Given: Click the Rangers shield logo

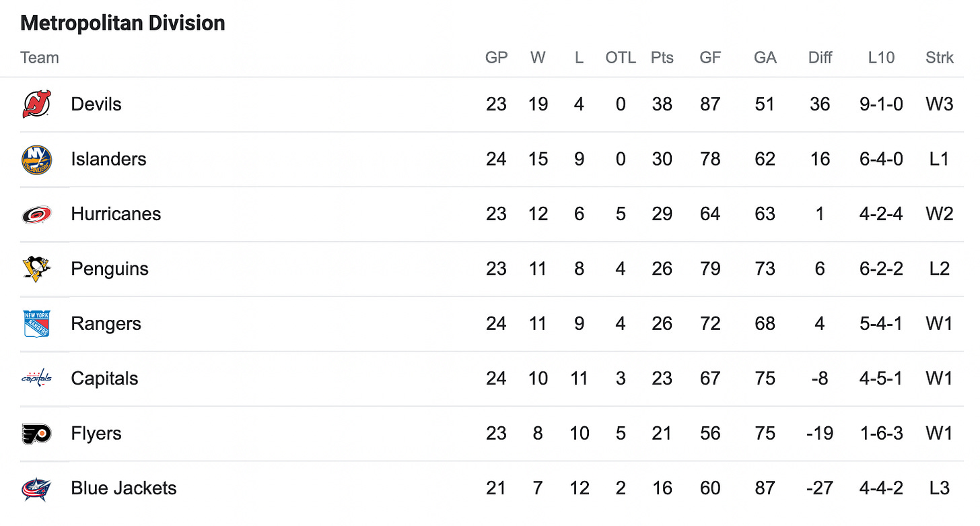Looking at the screenshot, I should click(x=36, y=324).
